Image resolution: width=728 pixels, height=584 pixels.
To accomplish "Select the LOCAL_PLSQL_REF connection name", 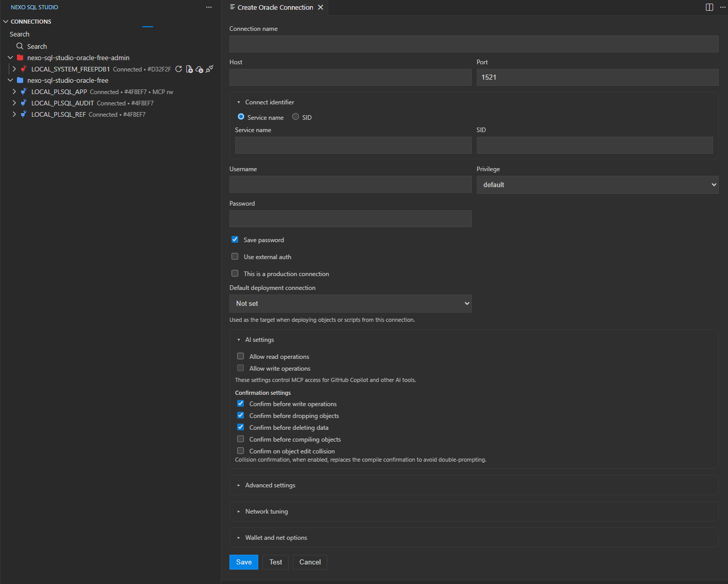I will (59, 114).
